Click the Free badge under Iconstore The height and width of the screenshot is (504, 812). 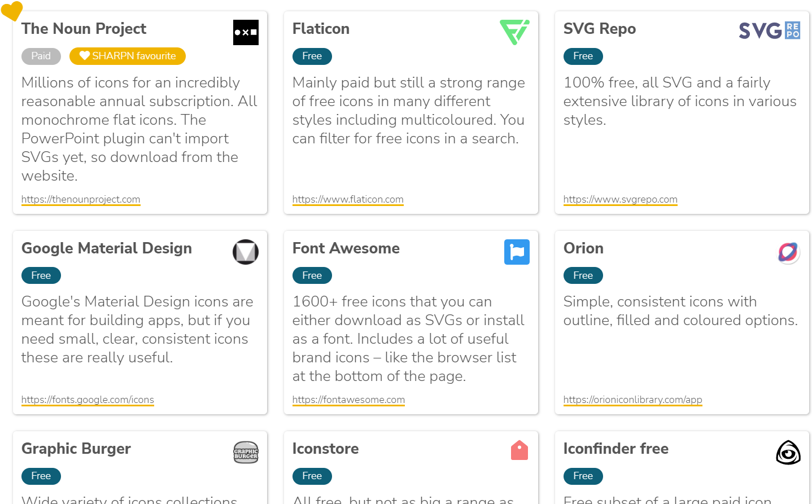click(312, 476)
